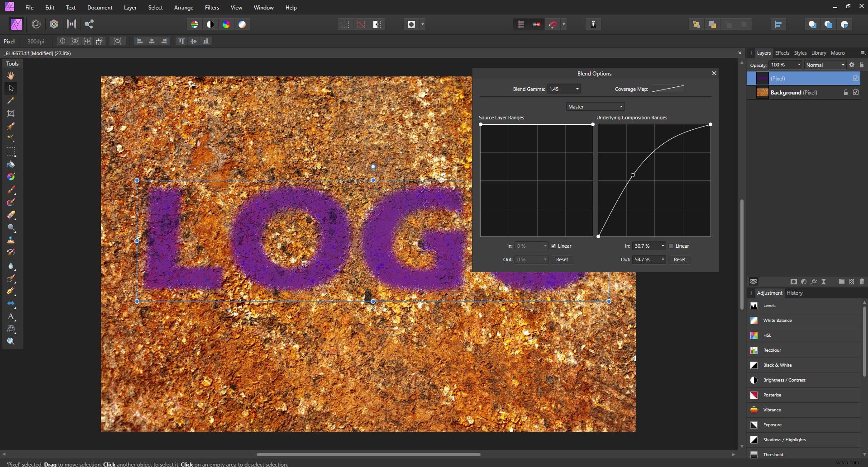Delete the selected layer via trash icon

(x=862, y=281)
